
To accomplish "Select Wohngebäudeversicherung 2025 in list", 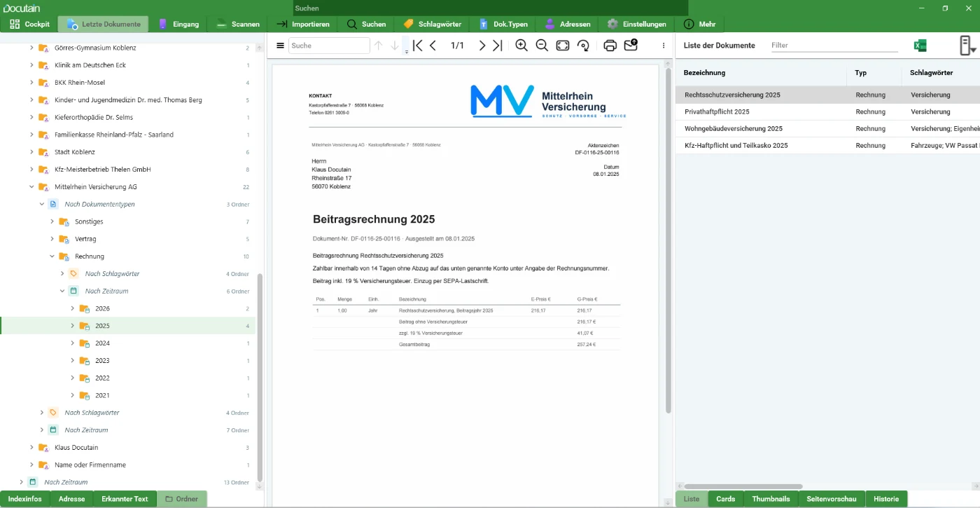I will (x=827, y=129).
